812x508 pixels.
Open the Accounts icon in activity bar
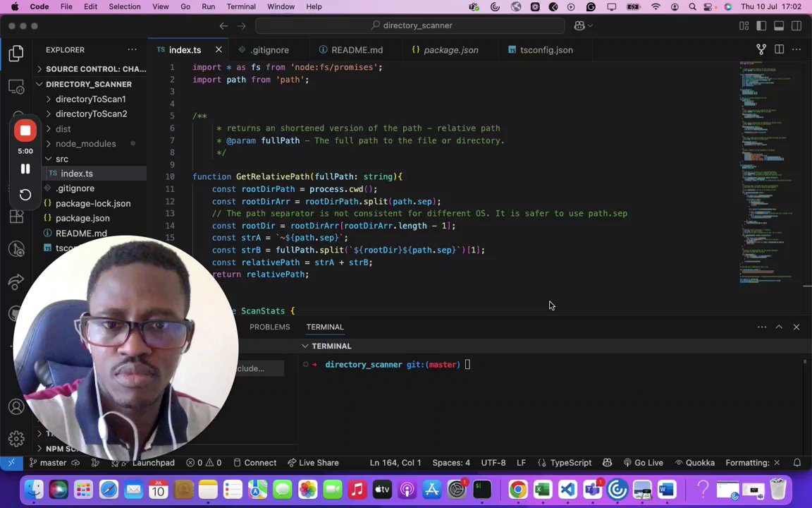pyautogui.click(x=16, y=407)
